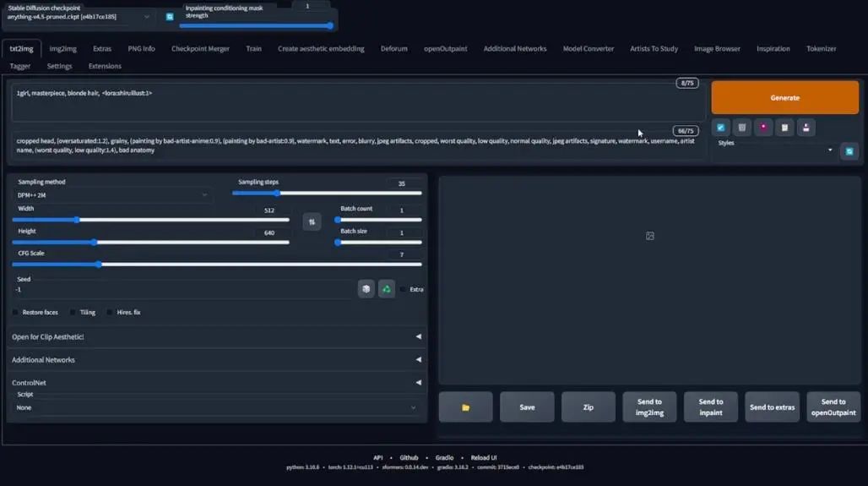Enable Hires. fix checkbox
This screenshot has width=868, height=486.
(x=110, y=313)
